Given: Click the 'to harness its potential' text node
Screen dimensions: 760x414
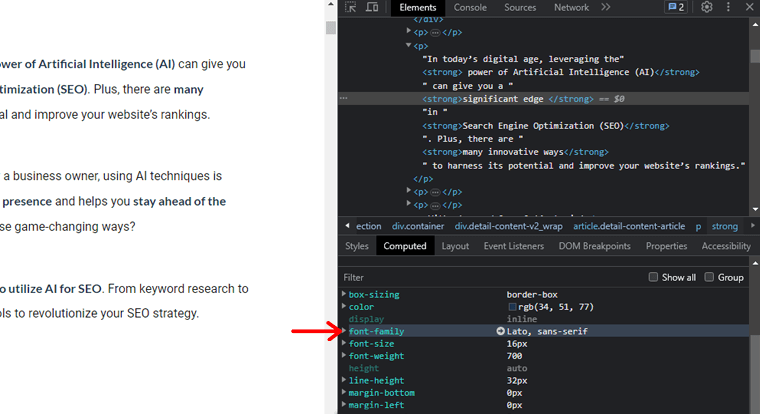Looking at the screenshot, I should [x=584, y=166].
